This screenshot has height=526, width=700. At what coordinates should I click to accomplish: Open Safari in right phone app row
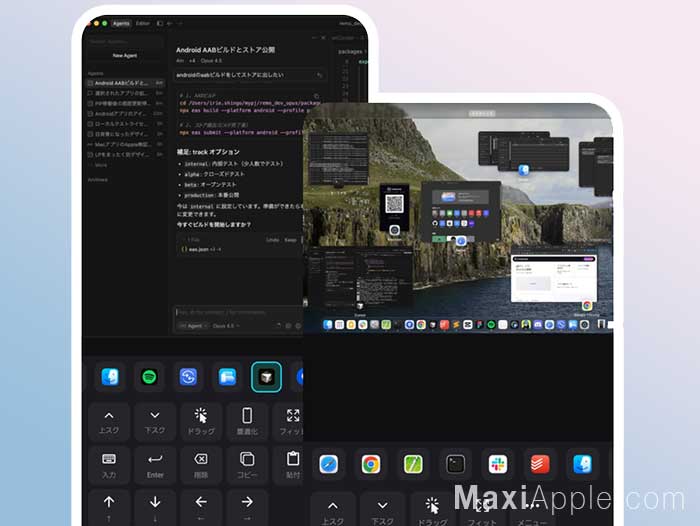tap(329, 464)
